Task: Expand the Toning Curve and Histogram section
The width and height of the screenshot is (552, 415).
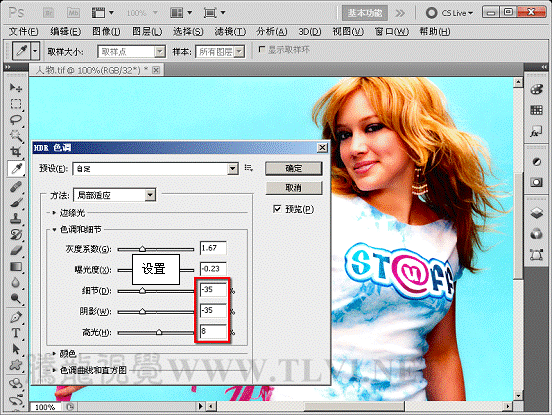Action: point(54,370)
